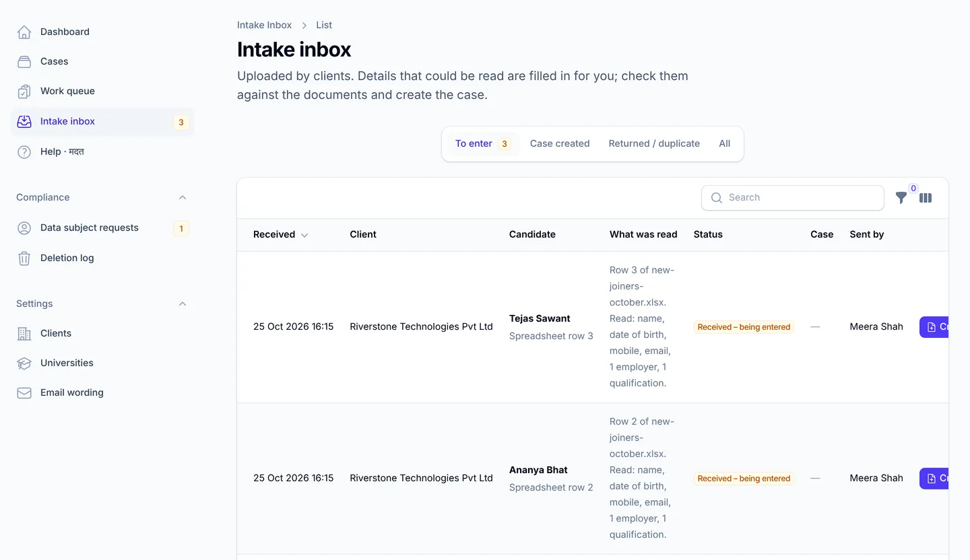Click the Work queue clipboard icon
The image size is (970, 560).
(24, 91)
